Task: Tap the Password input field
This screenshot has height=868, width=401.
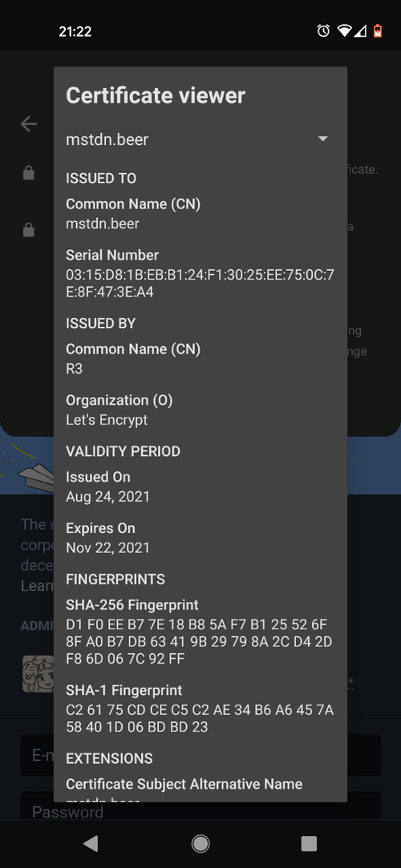Action: click(x=200, y=806)
